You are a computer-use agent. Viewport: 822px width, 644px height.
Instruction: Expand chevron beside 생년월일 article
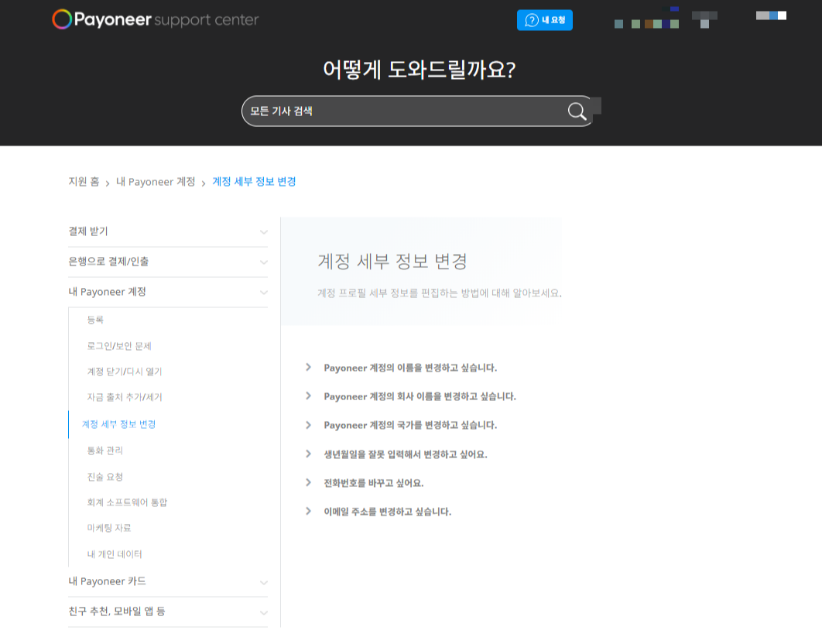[308, 454]
